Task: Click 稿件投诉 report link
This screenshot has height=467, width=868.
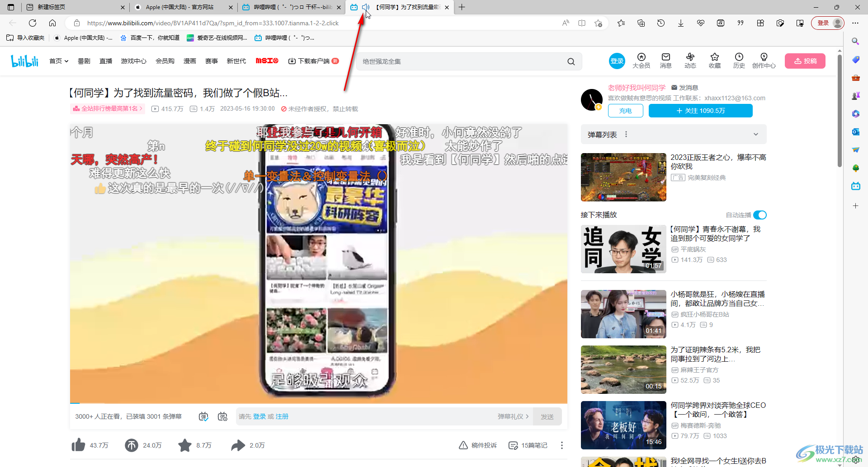Action: 478,445
